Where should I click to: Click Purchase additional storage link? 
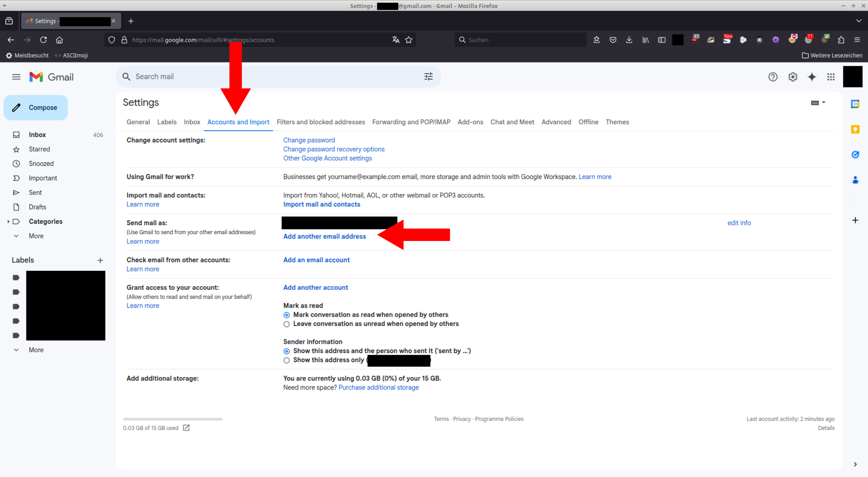pos(379,387)
